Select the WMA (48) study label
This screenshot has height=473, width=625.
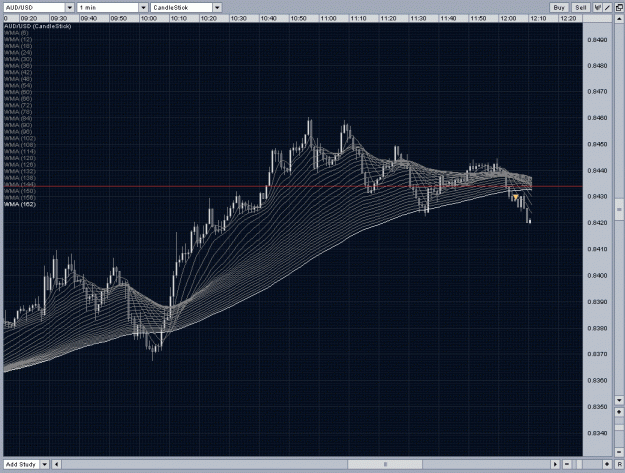[18, 79]
